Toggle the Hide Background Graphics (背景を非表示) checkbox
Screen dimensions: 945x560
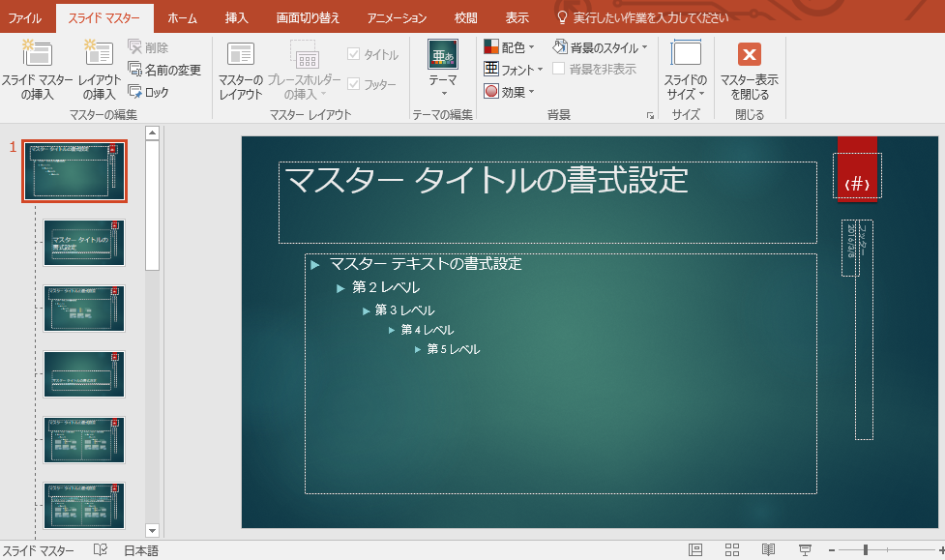pos(559,69)
